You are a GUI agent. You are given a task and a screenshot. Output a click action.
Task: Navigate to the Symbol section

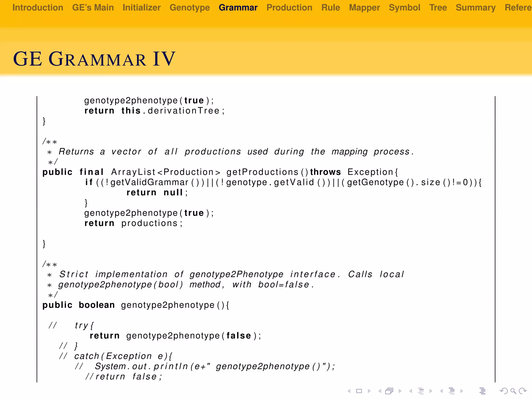coord(404,8)
